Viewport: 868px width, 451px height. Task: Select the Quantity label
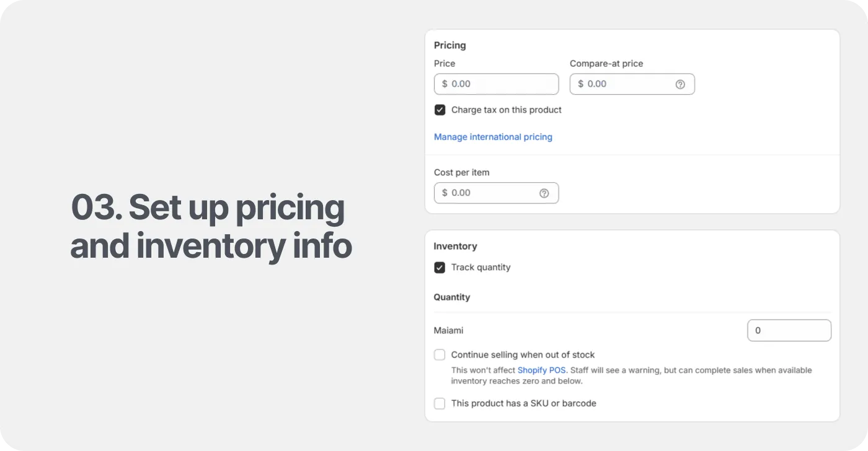pos(451,297)
